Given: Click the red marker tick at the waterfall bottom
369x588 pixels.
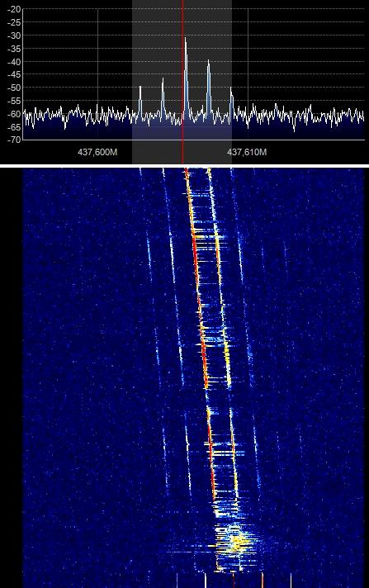Looking at the screenshot, I should click(x=234, y=581).
